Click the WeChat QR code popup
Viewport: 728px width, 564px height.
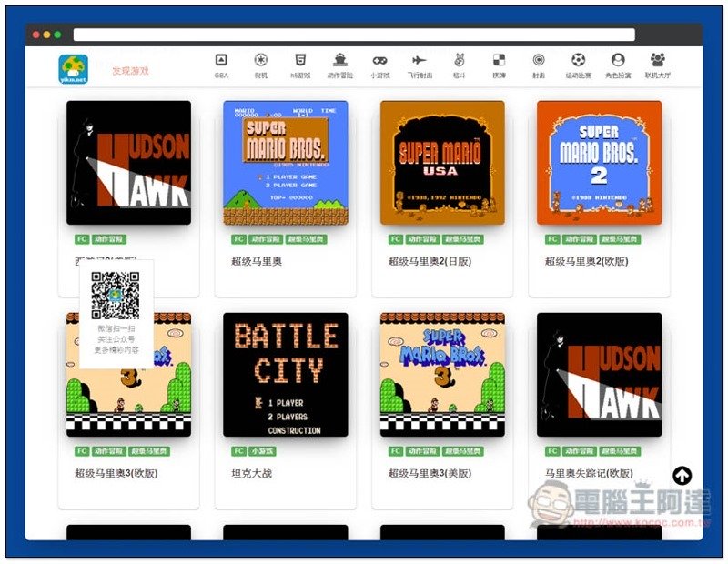point(116,314)
